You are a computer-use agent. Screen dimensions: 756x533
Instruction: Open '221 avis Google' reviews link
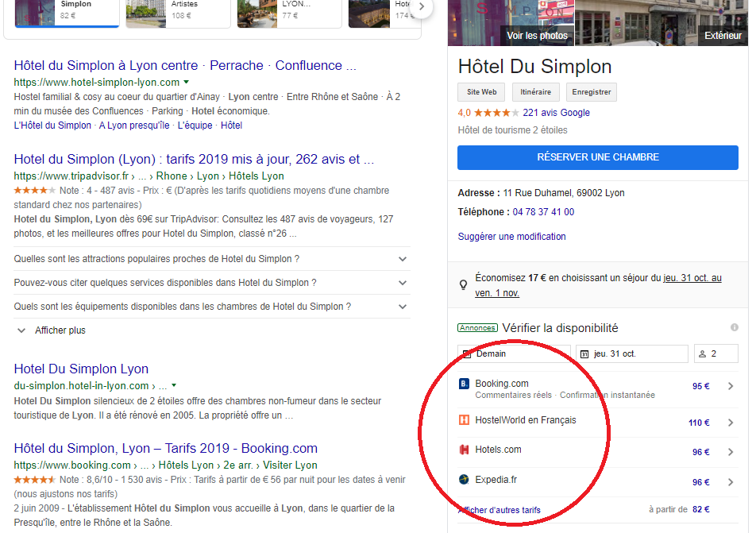(x=557, y=113)
